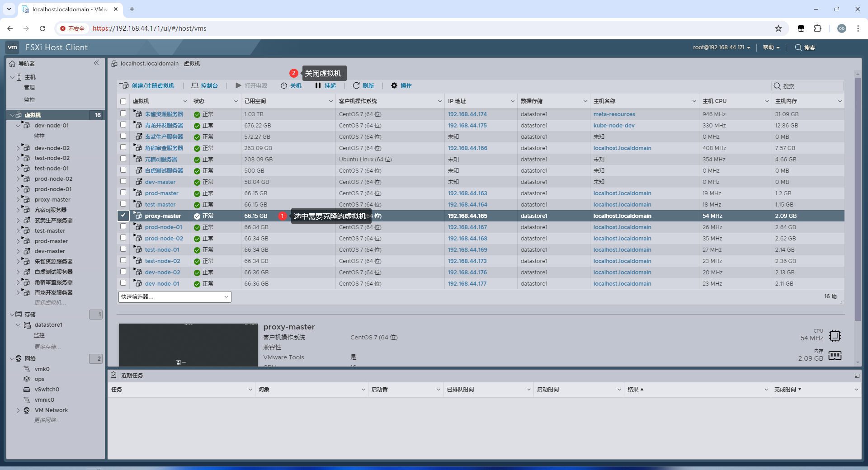Open the 状态 column header dropdown arrow
The height and width of the screenshot is (470, 868).
point(236,101)
